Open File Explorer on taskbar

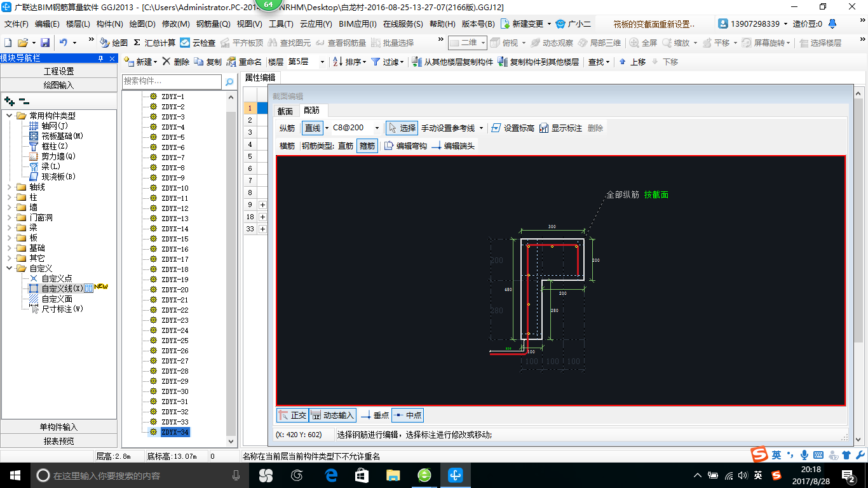coord(393,475)
